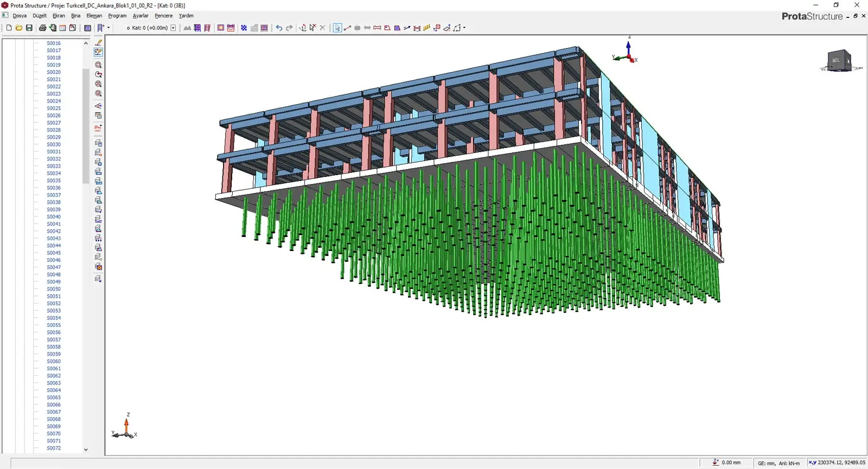Open the Eleman menu
This screenshot has width=868, height=469.
point(94,16)
